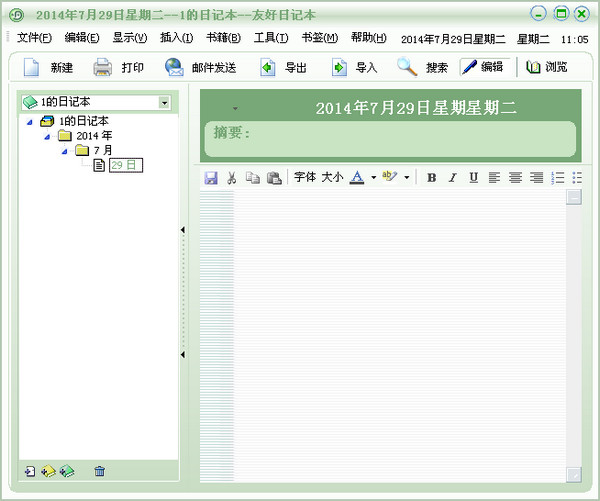Open the 搜索 magnifier search tool
Viewport: 600px width, 501px height.
[x=422, y=68]
